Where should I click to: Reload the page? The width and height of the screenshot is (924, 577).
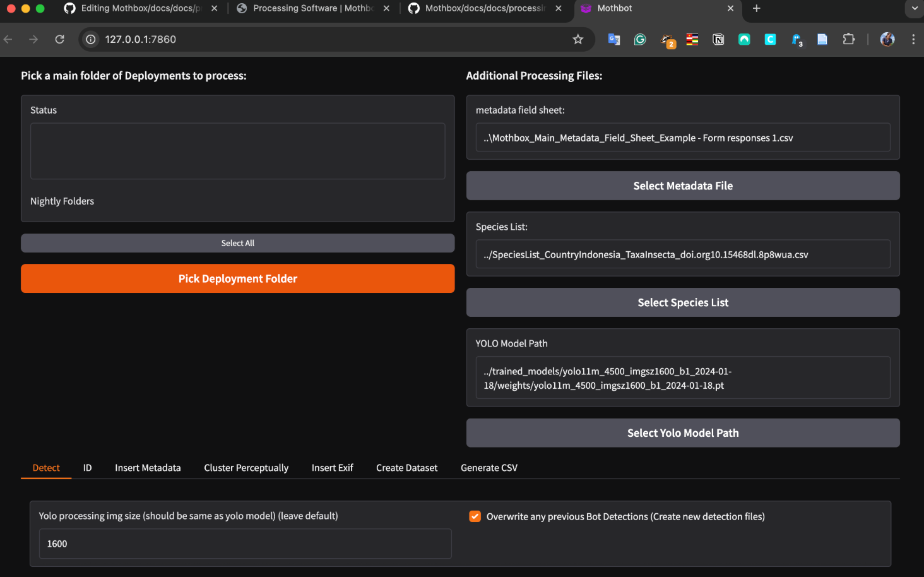(x=60, y=39)
